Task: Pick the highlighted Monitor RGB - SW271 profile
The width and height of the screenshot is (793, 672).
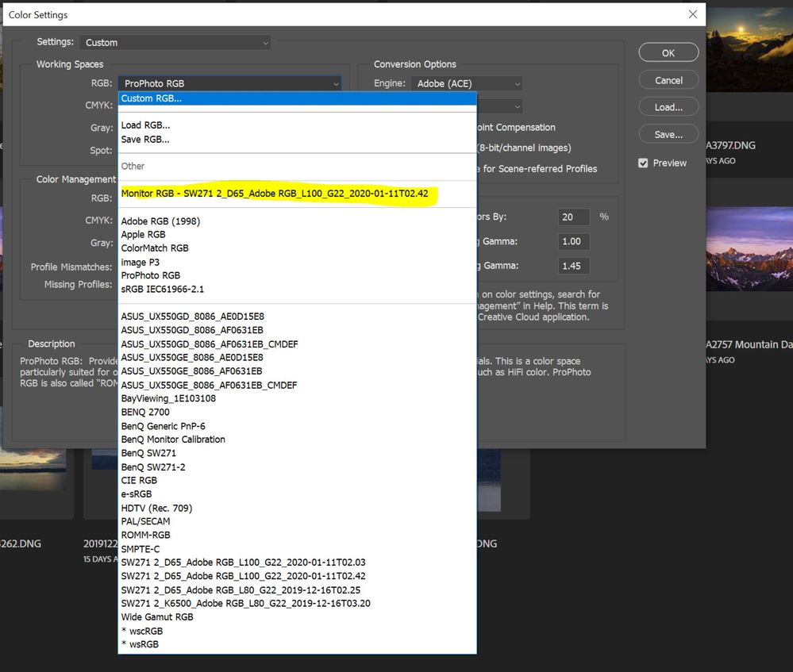Action: (x=298, y=194)
